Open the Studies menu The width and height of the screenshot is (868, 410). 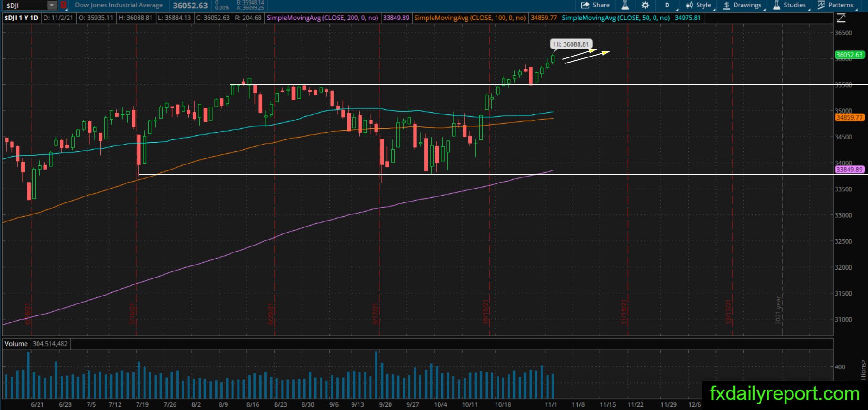pyautogui.click(x=790, y=5)
